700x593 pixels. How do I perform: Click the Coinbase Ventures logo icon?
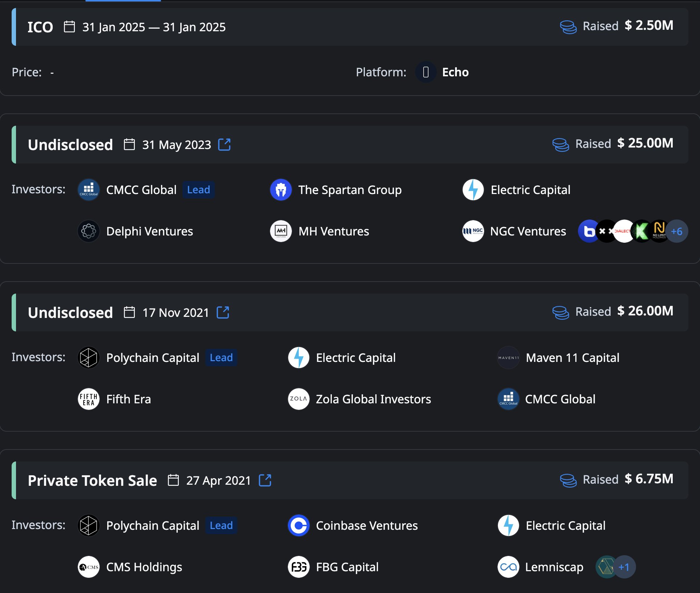coord(299,525)
